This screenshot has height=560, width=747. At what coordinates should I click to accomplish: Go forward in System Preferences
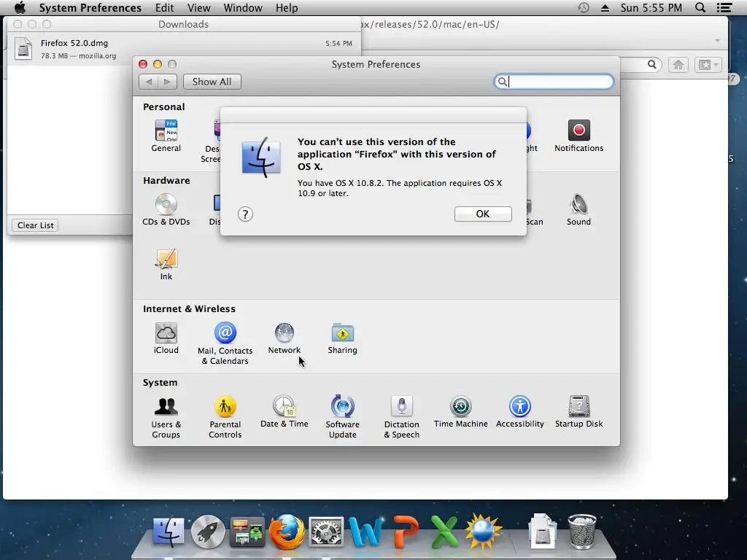(167, 82)
